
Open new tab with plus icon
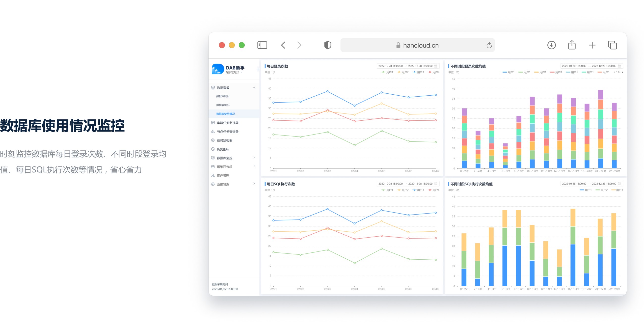pos(592,45)
